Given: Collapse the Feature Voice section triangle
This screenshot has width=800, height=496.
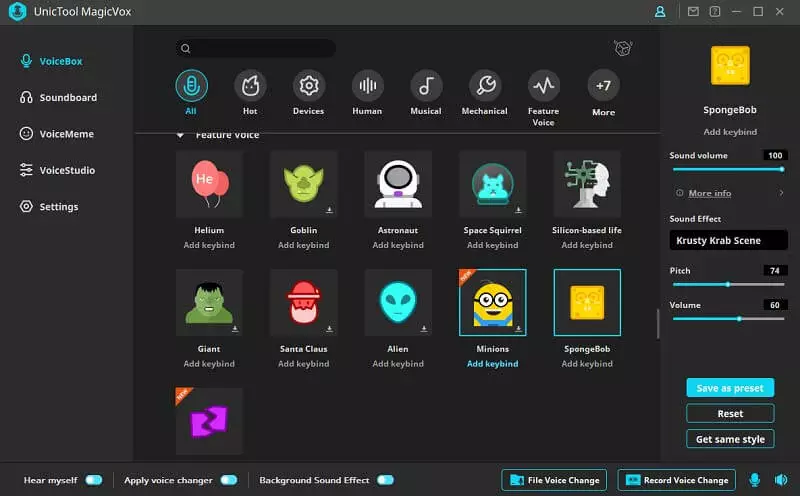Looking at the screenshot, I should coord(180,135).
